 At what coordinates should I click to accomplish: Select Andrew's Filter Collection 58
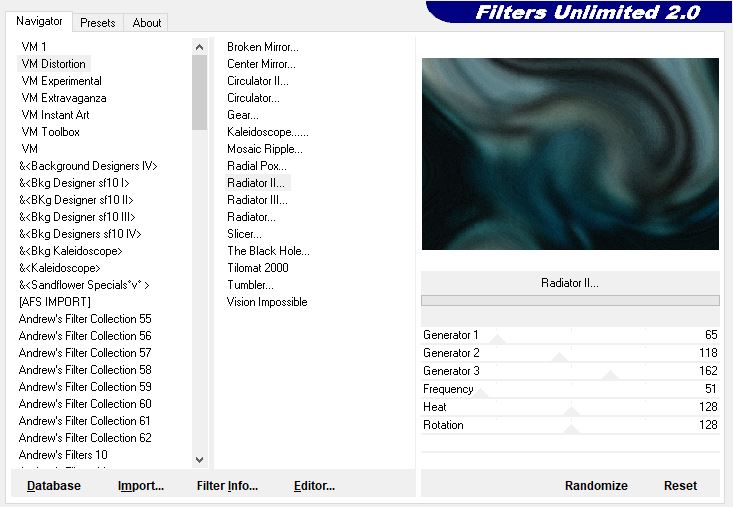point(85,370)
